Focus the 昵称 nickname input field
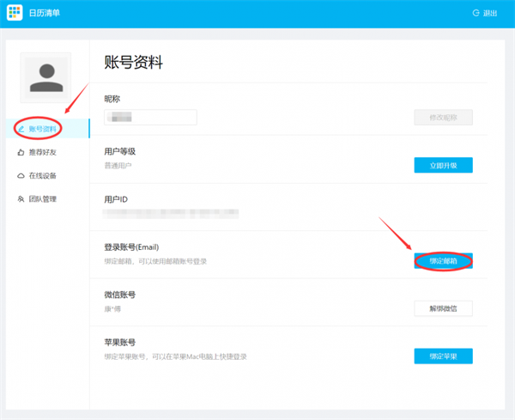 pyautogui.click(x=150, y=118)
